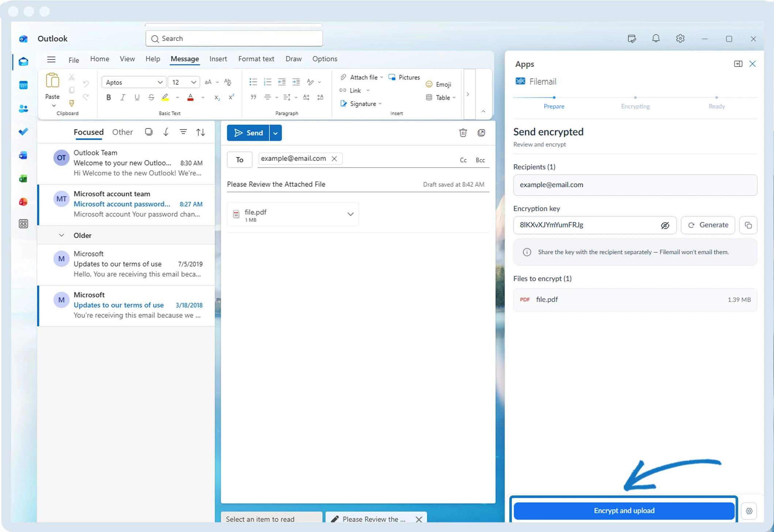Switch to the Draw tab
The width and height of the screenshot is (774, 532).
tap(294, 59)
